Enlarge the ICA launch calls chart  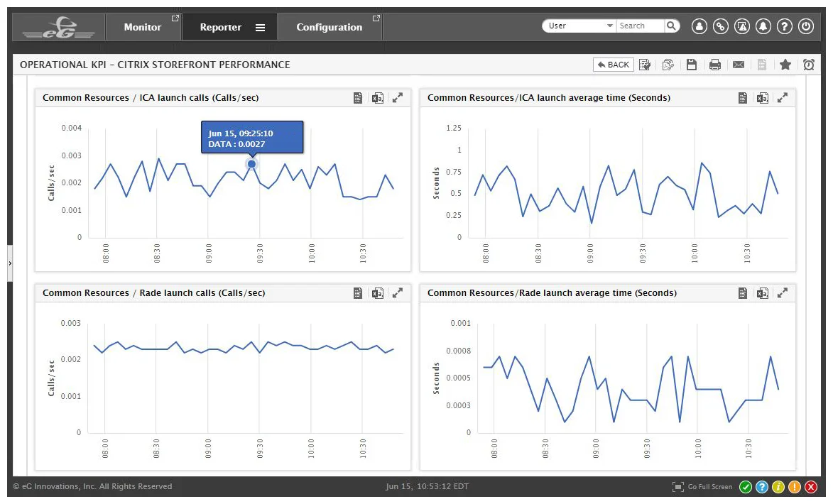tap(398, 98)
